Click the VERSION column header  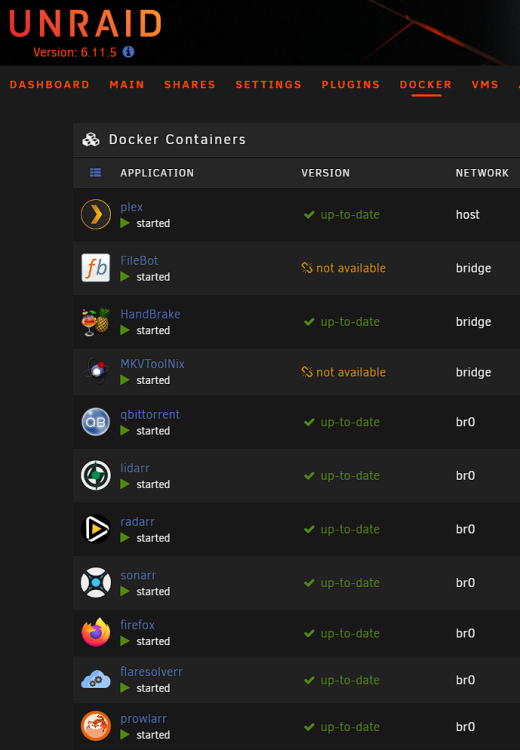[x=325, y=173]
